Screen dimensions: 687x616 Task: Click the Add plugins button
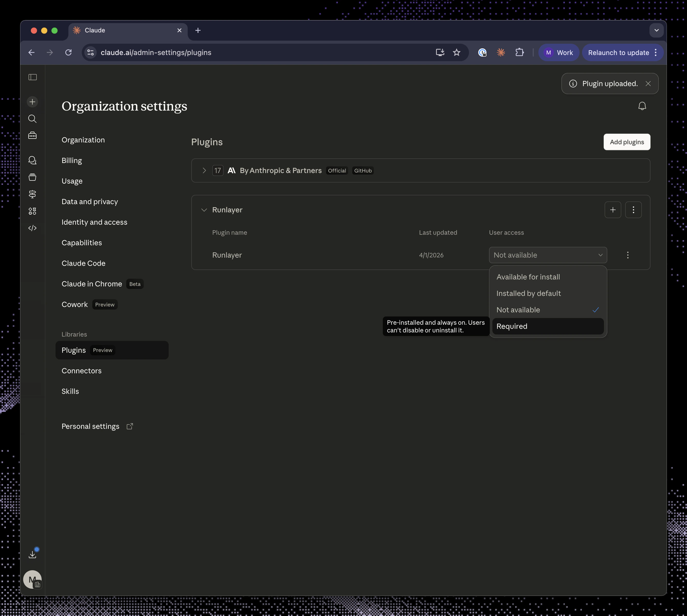coord(626,142)
